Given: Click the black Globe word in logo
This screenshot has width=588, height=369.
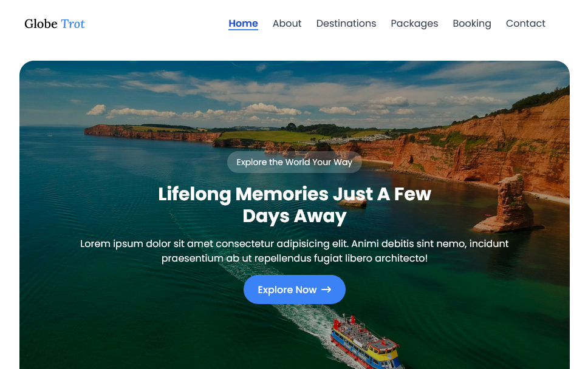Looking at the screenshot, I should click(41, 24).
